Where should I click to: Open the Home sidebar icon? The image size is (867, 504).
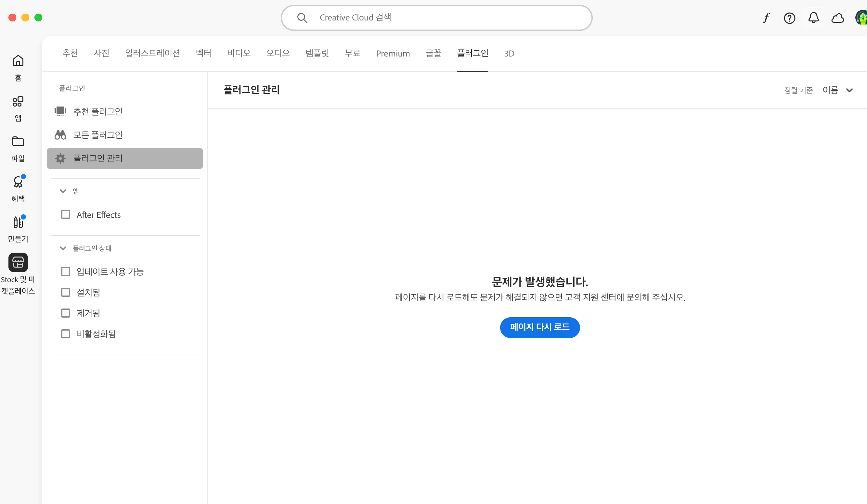coord(18,61)
